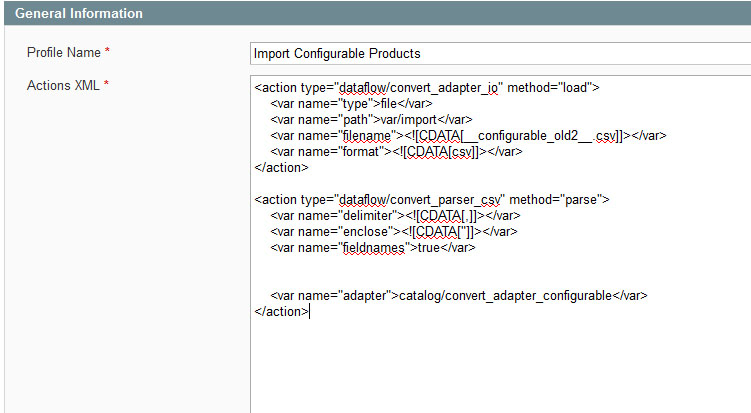The width and height of the screenshot is (751, 413).
Task: Click the Actions XML label
Action: (63, 85)
